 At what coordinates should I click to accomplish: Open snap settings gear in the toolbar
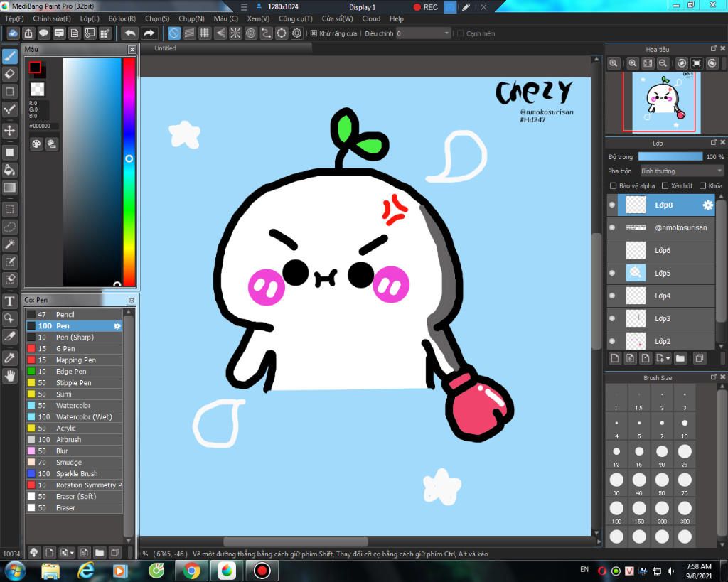tap(296, 33)
